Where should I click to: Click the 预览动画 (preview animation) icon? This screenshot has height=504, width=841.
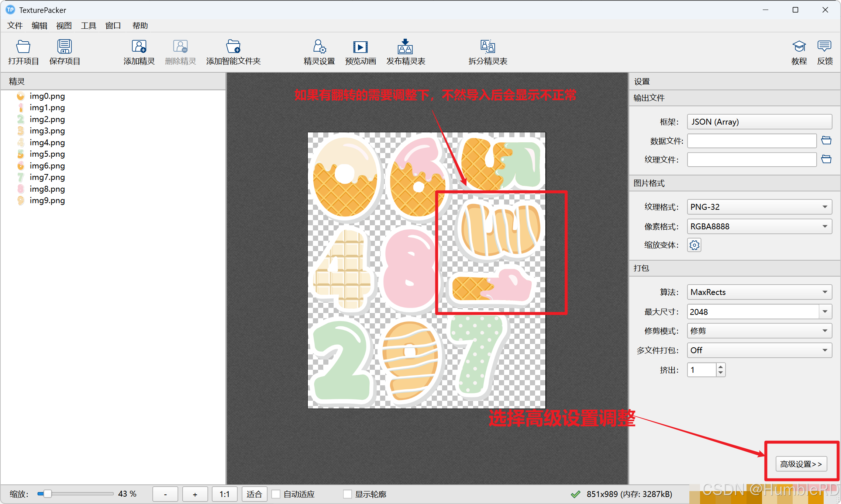click(x=360, y=47)
